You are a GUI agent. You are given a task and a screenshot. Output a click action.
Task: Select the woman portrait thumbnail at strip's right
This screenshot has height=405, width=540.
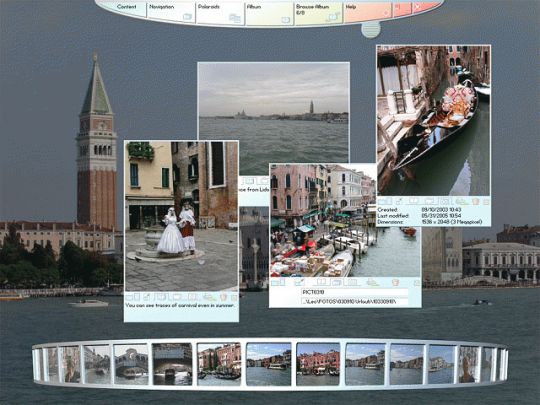click(467, 364)
